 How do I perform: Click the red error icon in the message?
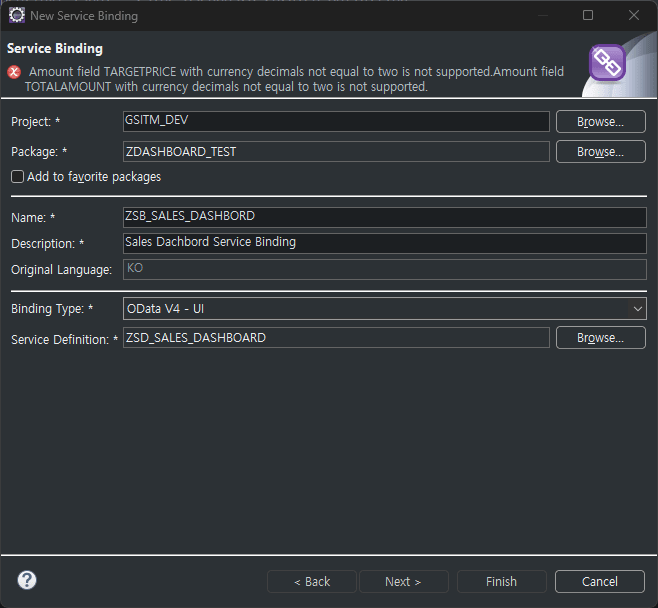point(14,72)
